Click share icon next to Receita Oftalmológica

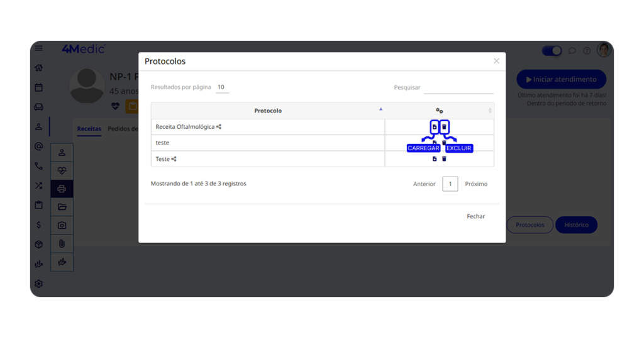coord(219,127)
